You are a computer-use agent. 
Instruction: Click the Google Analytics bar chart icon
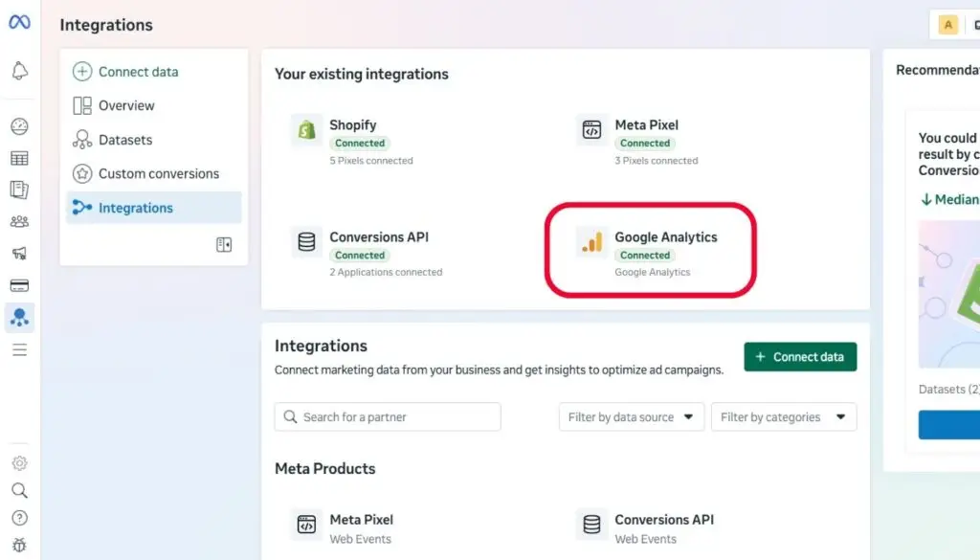pos(591,241)
